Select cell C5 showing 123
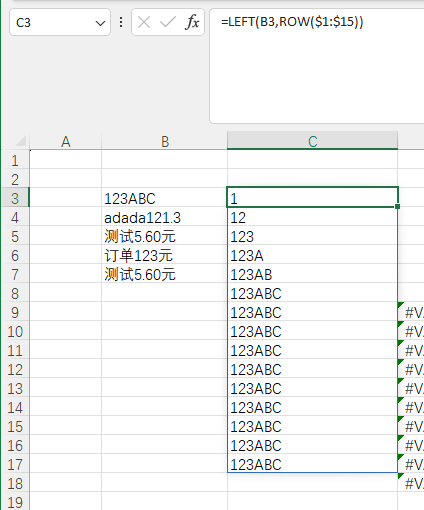Viewport: 424px width, 510px height. point(312,237)
